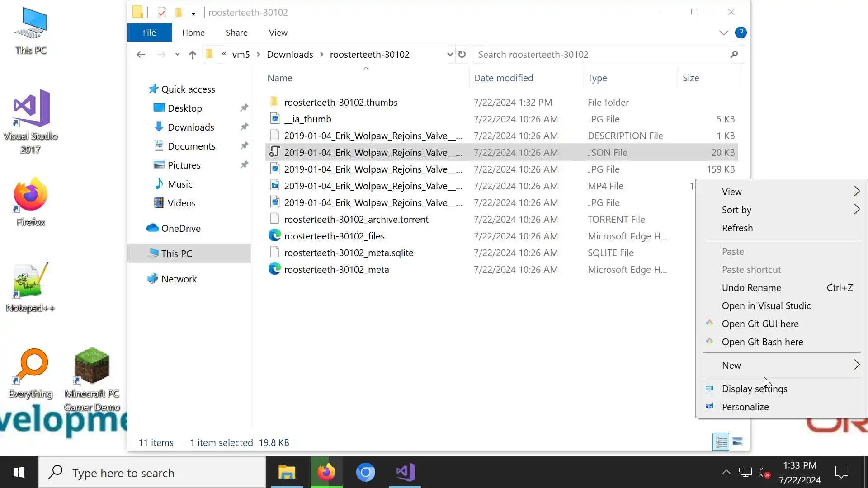Select the Downloads quick access folder
This screenshot has width=868, height=488.
click(x=190, y=127)
